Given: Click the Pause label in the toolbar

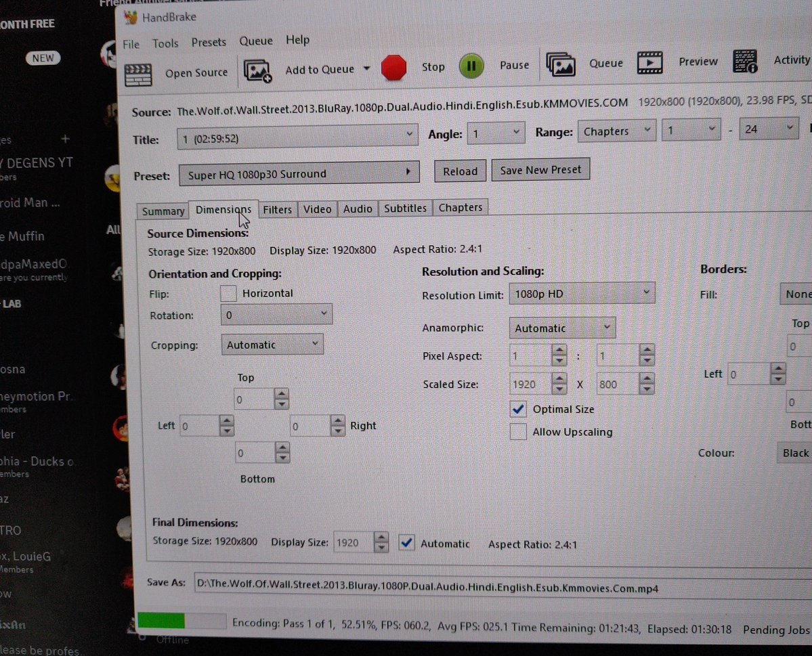Looking at the screenshot, I should 514,65.
